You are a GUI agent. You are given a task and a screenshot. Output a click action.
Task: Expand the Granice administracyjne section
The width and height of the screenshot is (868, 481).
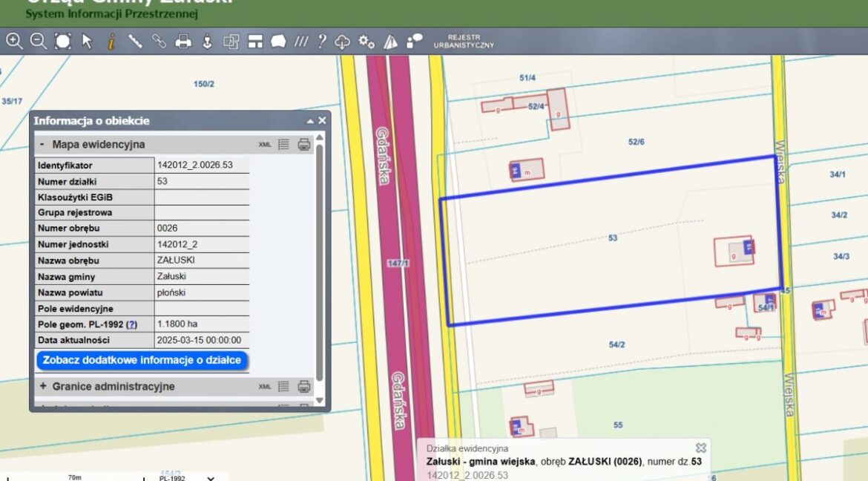(x=42, y=386)
